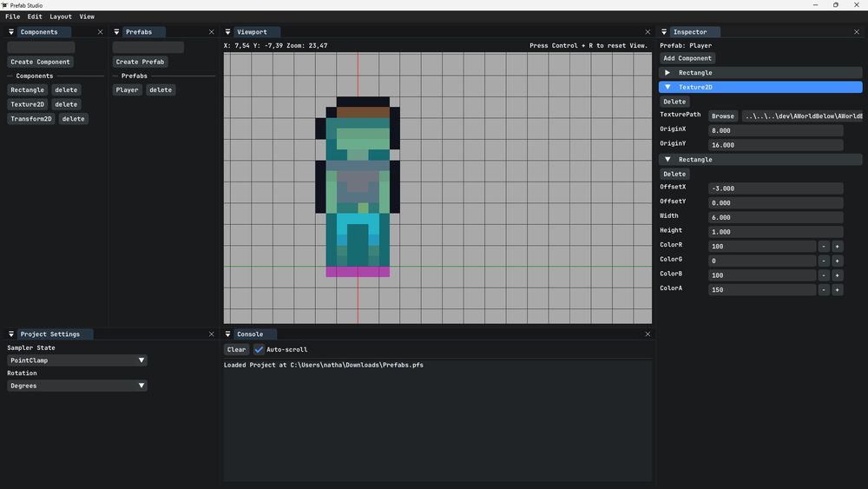Increase ColorR value with plus button
Image resolution: width=868 pixels, height=489 pixels.
[x=838, y=246]
